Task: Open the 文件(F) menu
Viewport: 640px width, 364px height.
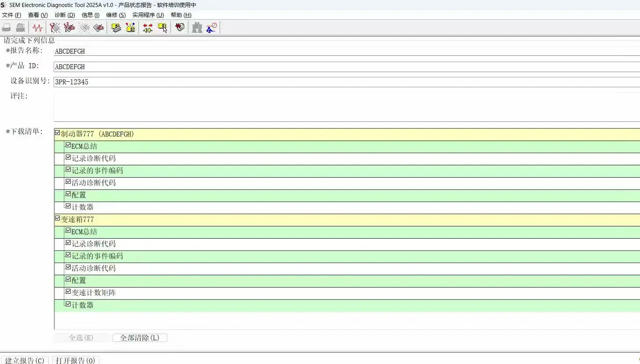Action: [11, 15]
